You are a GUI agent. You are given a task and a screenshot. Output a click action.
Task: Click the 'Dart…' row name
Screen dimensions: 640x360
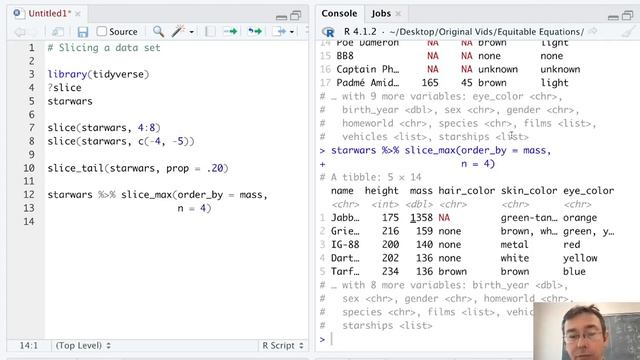(345, 258)
